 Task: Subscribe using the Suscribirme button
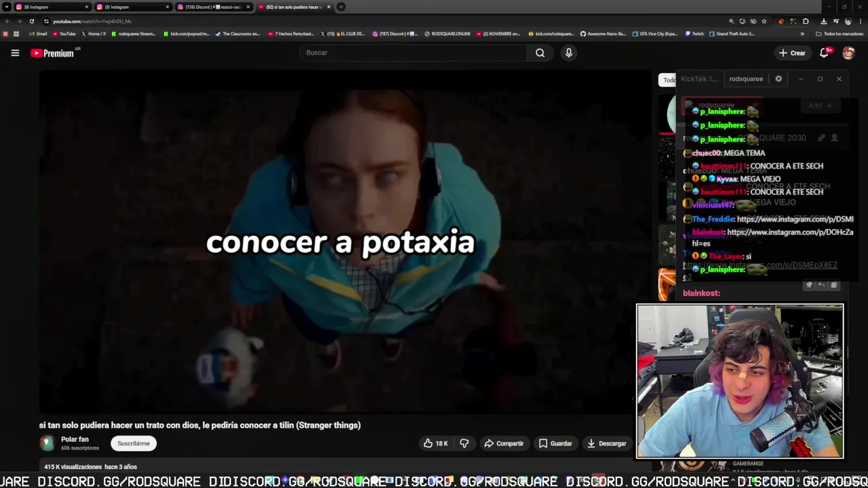(x=134, y=443)
